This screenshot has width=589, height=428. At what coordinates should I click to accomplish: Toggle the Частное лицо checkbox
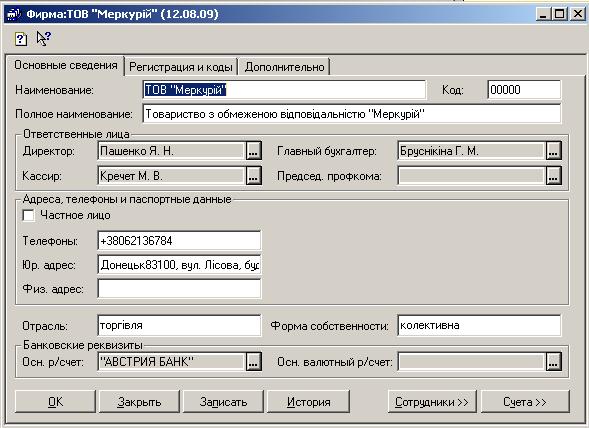[x=29, y=216]
